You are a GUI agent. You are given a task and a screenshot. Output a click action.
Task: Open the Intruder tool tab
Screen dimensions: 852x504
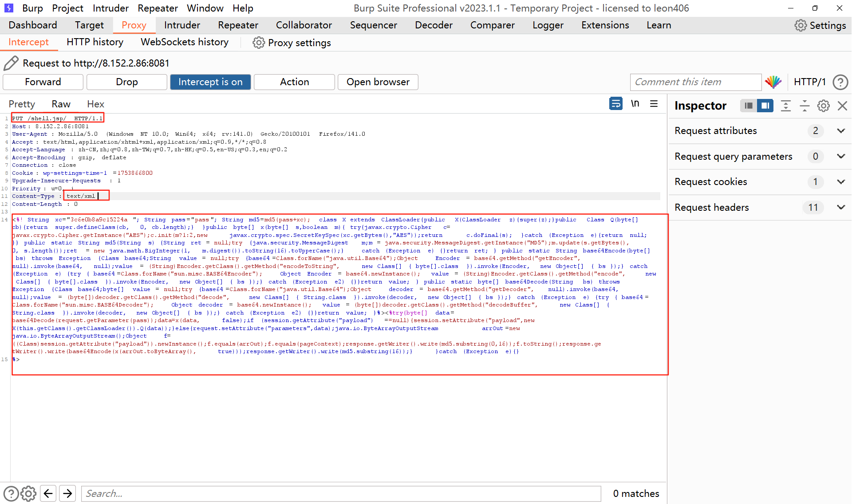pos(182,25)
